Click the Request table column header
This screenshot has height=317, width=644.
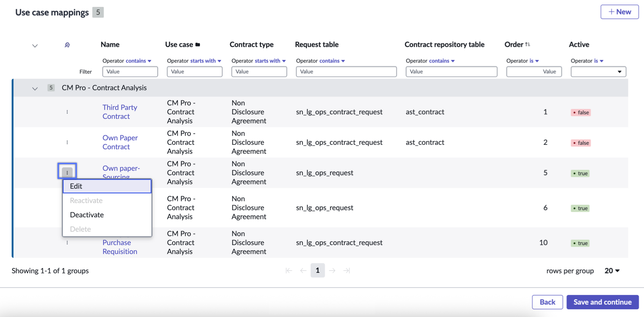click(x=317, y=45)
